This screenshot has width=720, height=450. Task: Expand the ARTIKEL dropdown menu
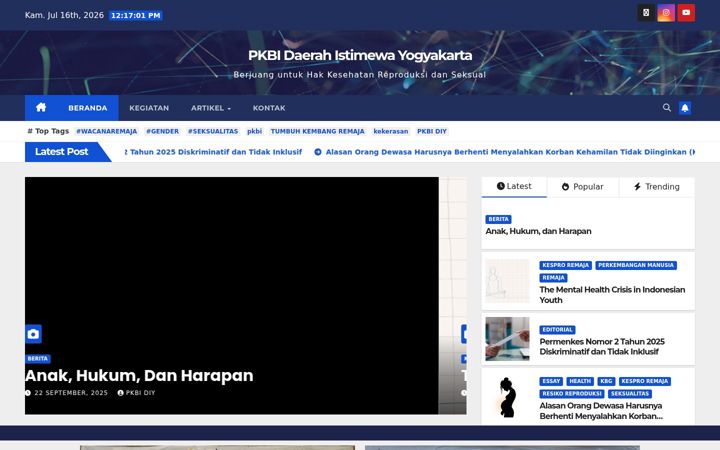[211, 108]
